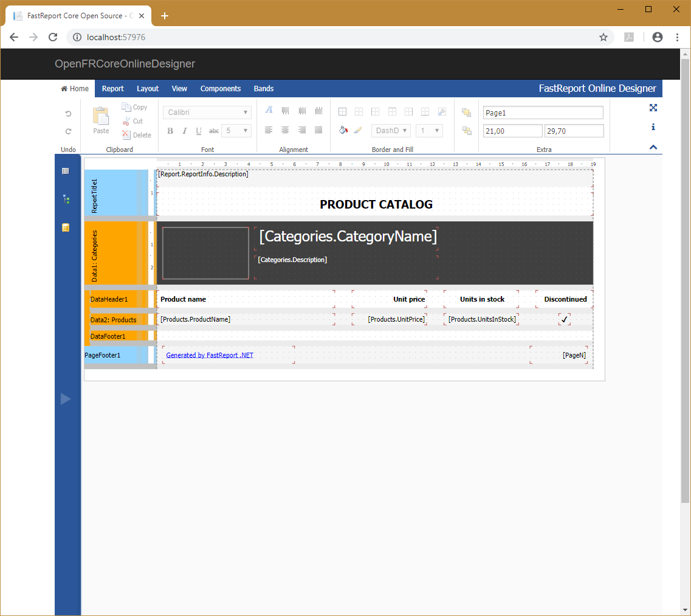
Task: Click the Paste button in the Clipboard group
Action: pos(100,119)
